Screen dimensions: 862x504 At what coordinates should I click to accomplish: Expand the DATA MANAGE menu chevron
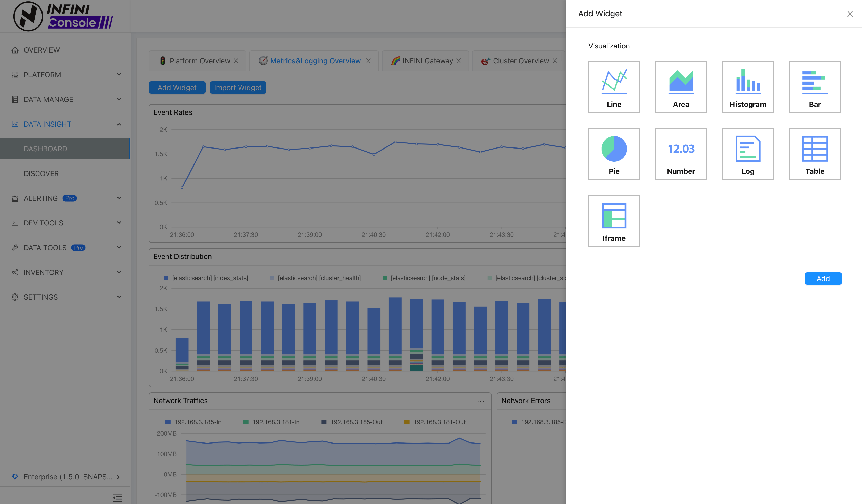tap(119, 99)
